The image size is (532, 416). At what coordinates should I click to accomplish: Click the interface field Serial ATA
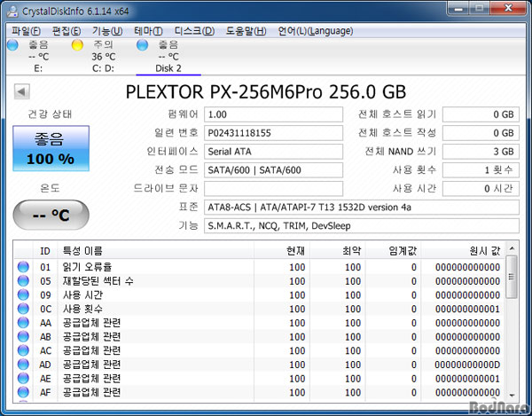click(273, 152)
